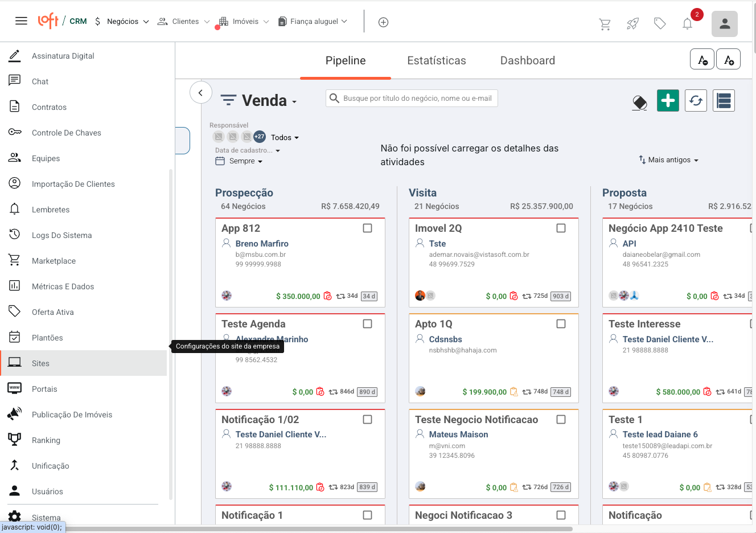Click the refresh pipeline icon
Image resolution: width=756 pixels, height=533 pixels.
pos(696,101)
